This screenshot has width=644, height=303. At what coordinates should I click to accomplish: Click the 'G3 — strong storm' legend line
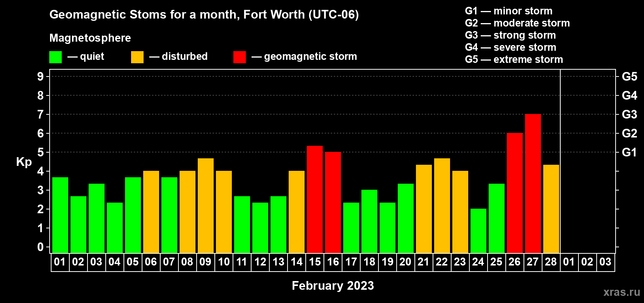pyautogui.click(x=510, y=35)
